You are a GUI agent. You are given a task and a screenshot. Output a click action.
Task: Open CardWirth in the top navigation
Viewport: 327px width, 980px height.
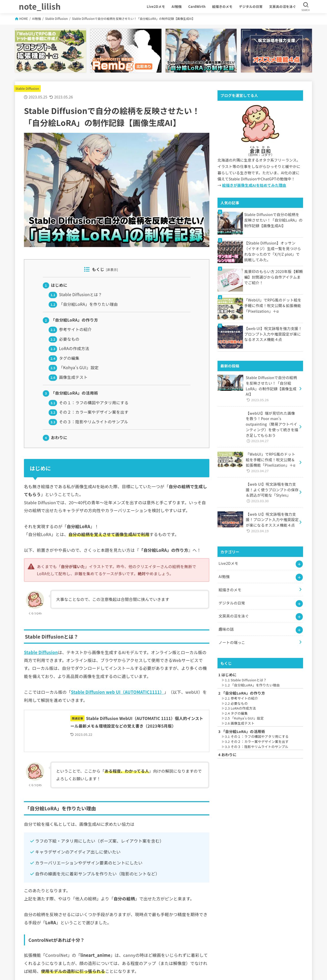(x=197, y=6)
